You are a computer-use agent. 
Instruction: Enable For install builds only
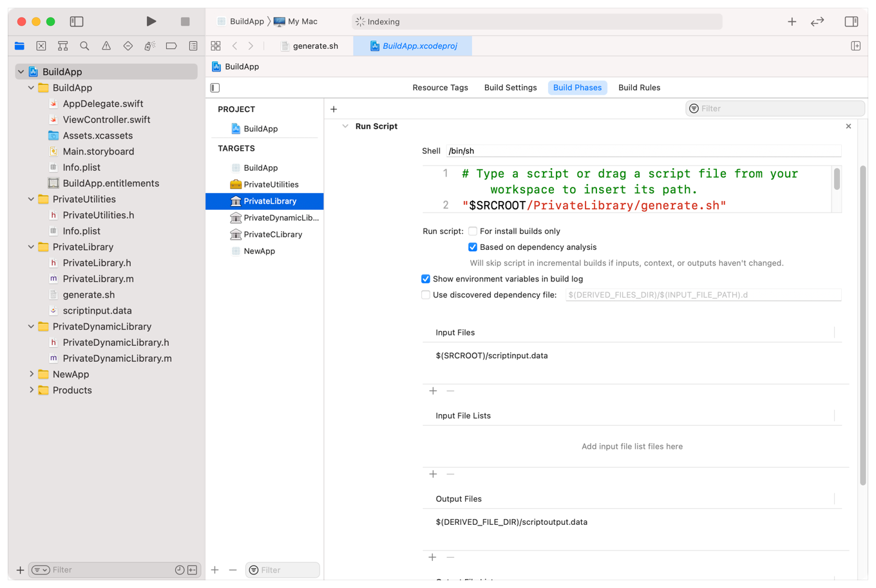[x=473, y=231]
